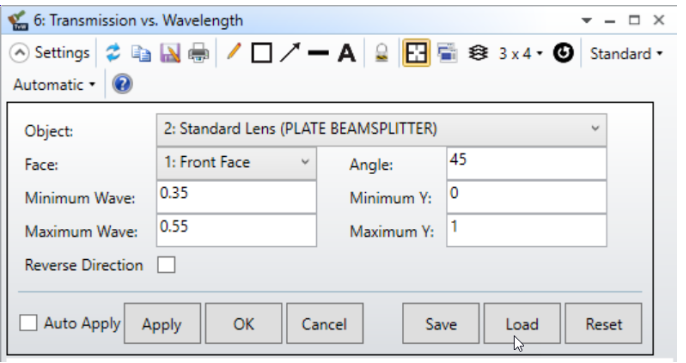
Task: Check the Reverse Direction box
Action: (x=166, y=265)
